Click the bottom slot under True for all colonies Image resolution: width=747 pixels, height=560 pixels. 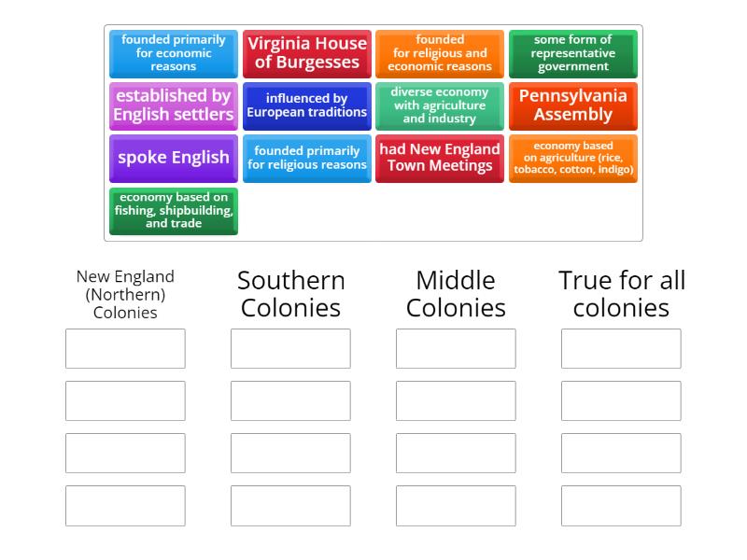pyautogui.click(x=621, y=505)
